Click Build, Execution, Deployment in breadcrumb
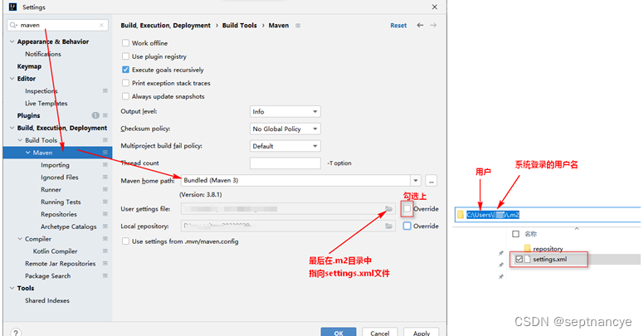 pos(165,26)
